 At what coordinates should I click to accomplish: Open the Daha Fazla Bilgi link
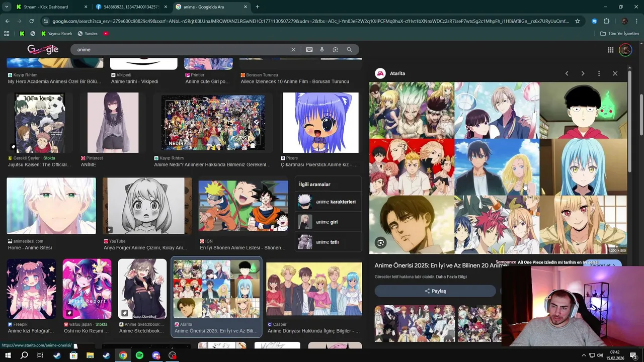(451, 277)
